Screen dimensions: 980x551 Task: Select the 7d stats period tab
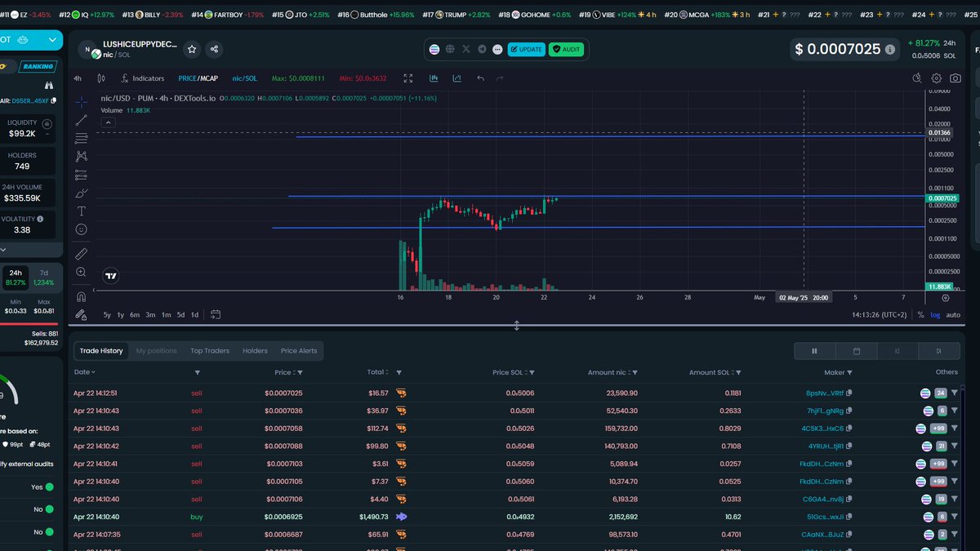click(x=44, y=278)
